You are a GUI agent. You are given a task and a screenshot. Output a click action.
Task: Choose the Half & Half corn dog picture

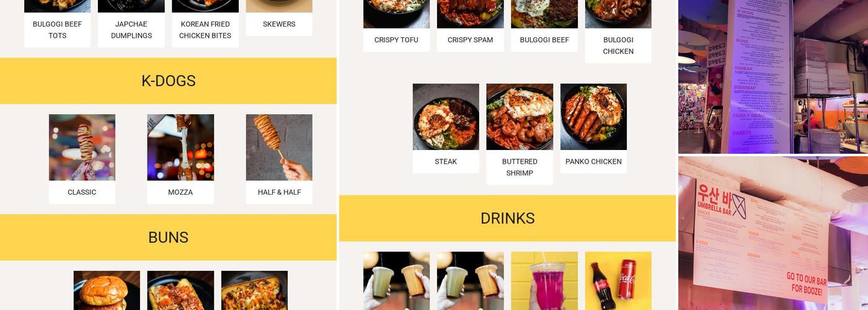tap(279, 148)
